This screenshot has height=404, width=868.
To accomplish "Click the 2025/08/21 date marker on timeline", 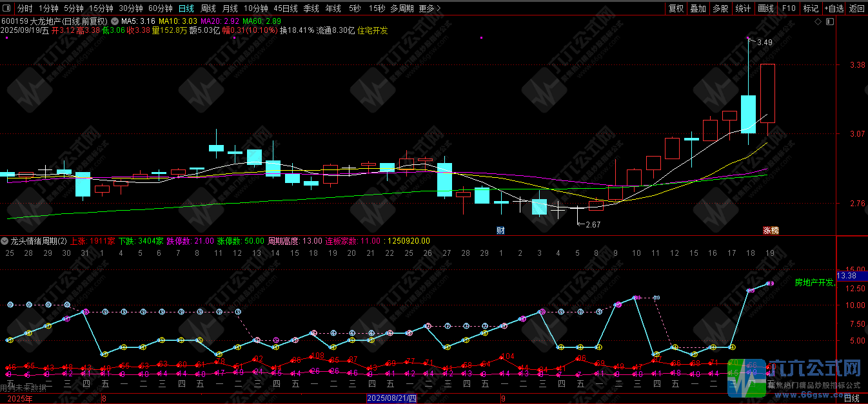I will (x=391, y=398).
